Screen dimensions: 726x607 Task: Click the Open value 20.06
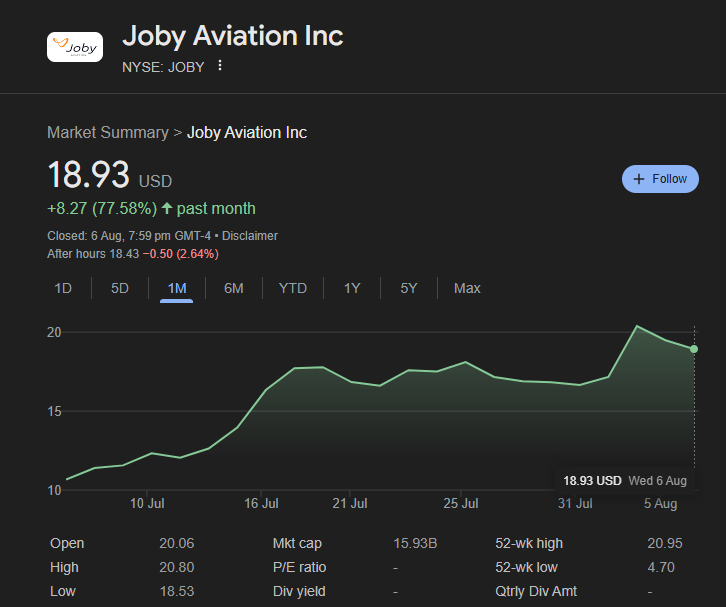pos(177,543)
